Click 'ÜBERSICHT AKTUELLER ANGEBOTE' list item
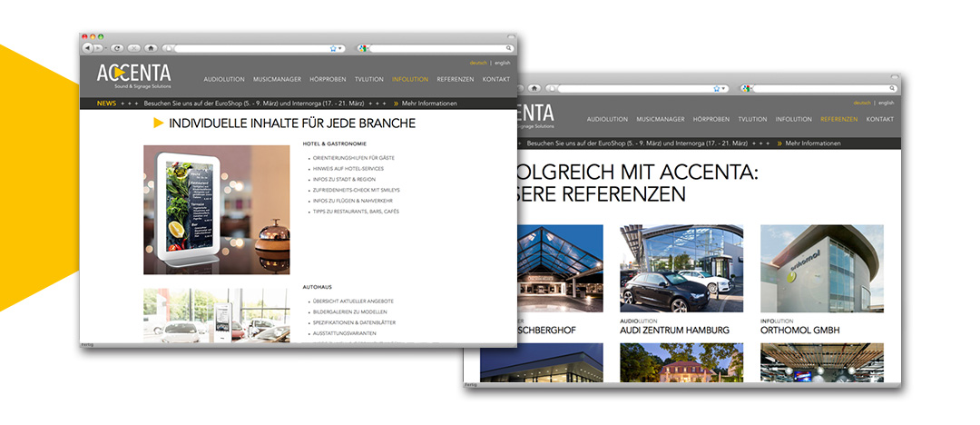The image size is (980, 425). [x=353, y=301]
